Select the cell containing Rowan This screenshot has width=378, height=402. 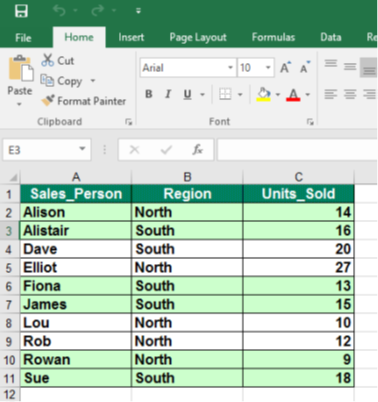[x=76, y=359]
